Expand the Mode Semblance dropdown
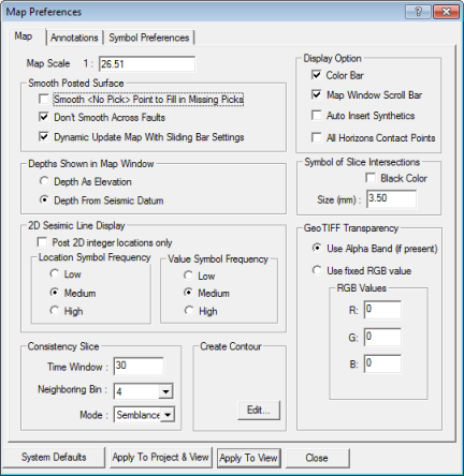Screen dimensions: 464x476 (168, 415)
